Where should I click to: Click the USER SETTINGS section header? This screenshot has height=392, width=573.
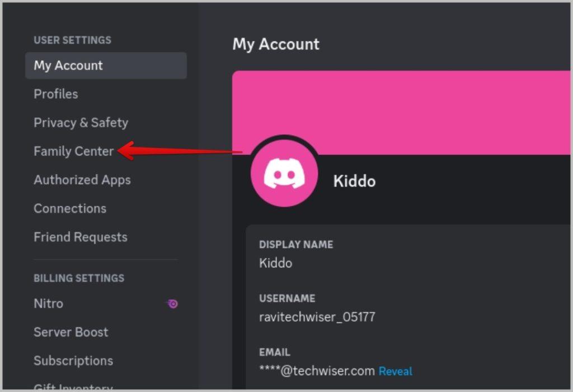pos(72,40)
